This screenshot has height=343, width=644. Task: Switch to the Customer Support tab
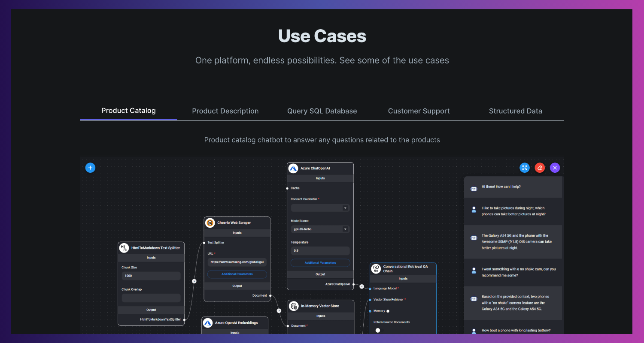click(419, 111)
